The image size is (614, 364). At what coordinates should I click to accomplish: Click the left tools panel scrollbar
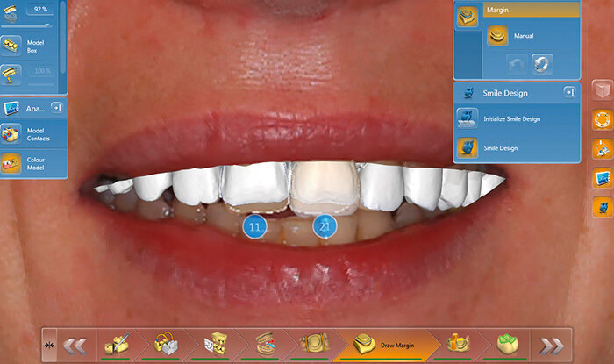click(62, 38)
